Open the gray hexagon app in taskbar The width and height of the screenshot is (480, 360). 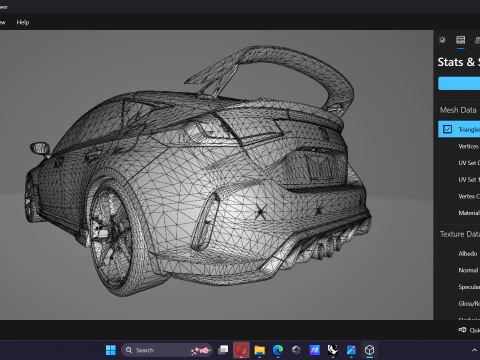[x=296, y=350]
